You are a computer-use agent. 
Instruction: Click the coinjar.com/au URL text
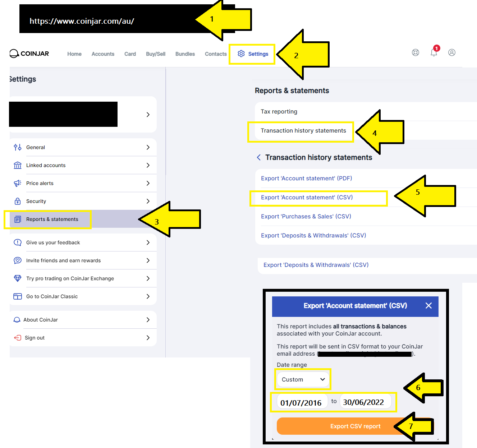click(x=82, y=21)
